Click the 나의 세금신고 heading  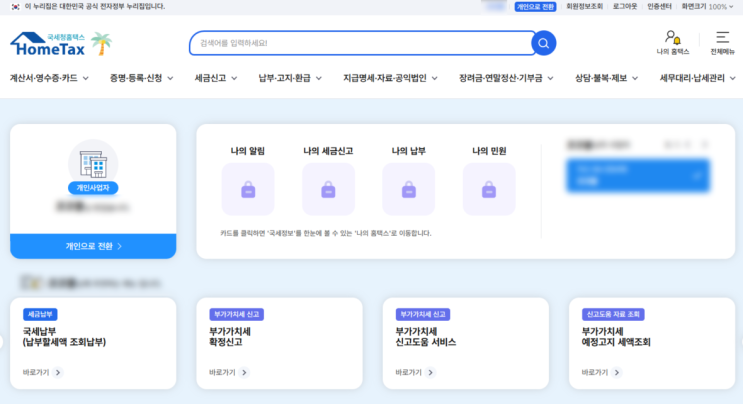[328, 151]
